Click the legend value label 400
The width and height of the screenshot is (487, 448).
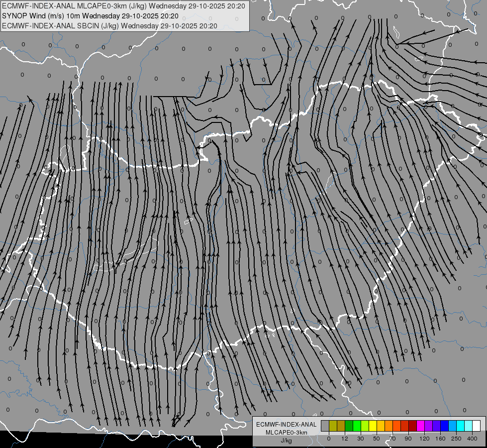tap(472, 439)
